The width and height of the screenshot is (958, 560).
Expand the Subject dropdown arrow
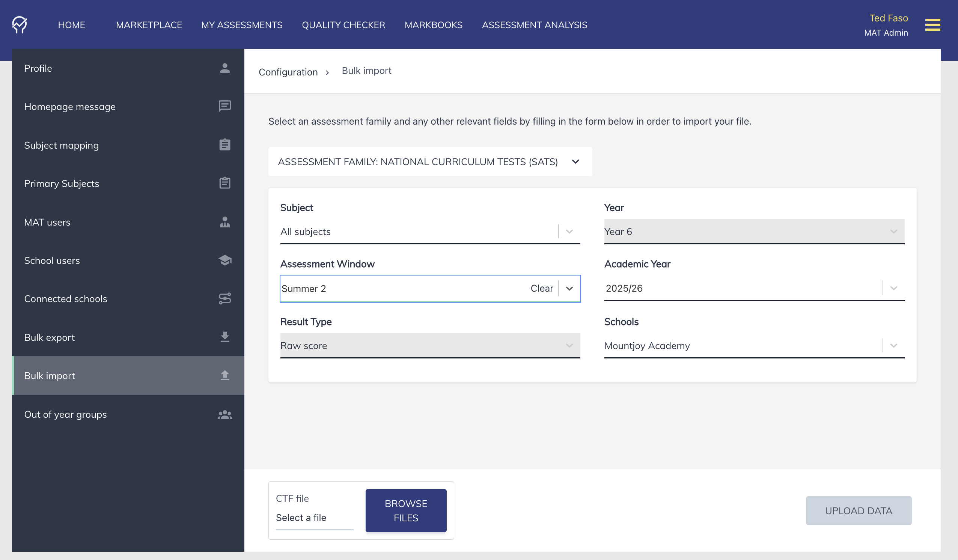pyautogui.click(x=569, y=232)
